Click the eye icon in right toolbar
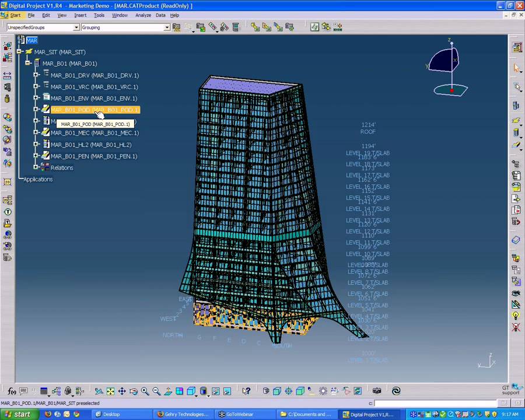 tap(516, 293)
